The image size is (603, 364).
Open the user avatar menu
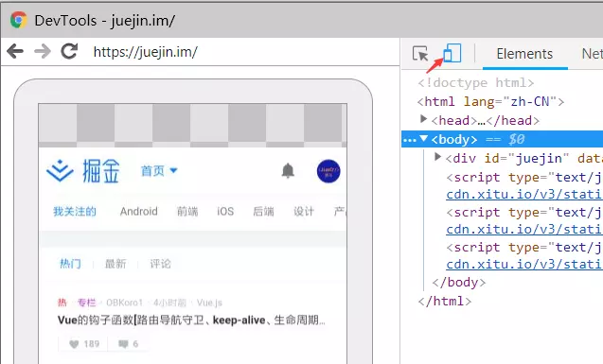328,171
